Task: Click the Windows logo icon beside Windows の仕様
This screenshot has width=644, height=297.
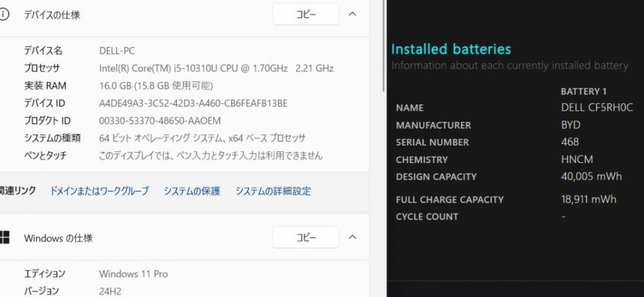Action: 5,238
